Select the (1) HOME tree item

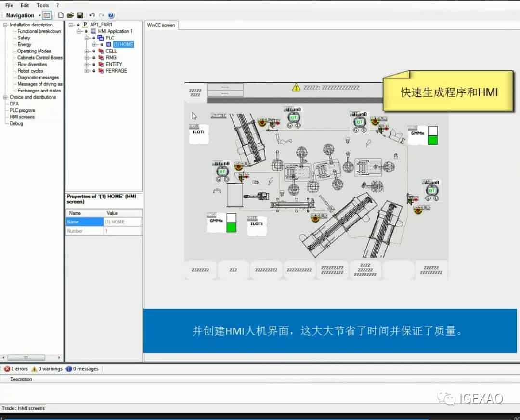[x=123, y=44]
